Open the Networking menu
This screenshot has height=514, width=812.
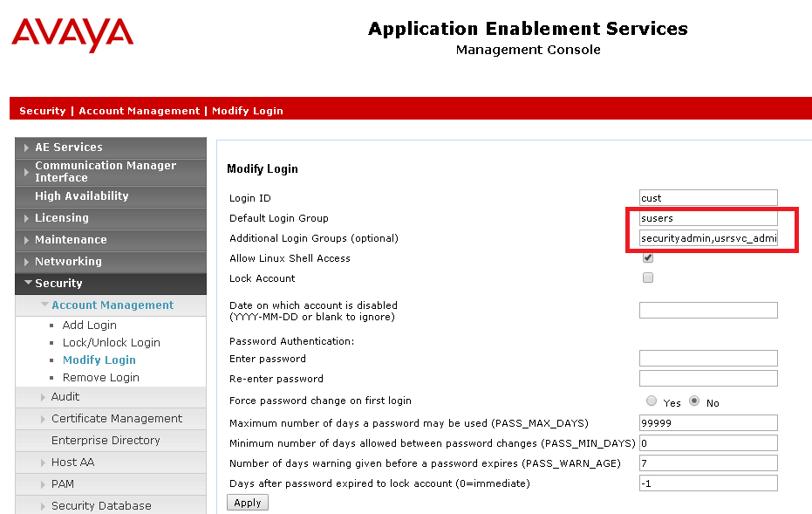click(68, 261)
